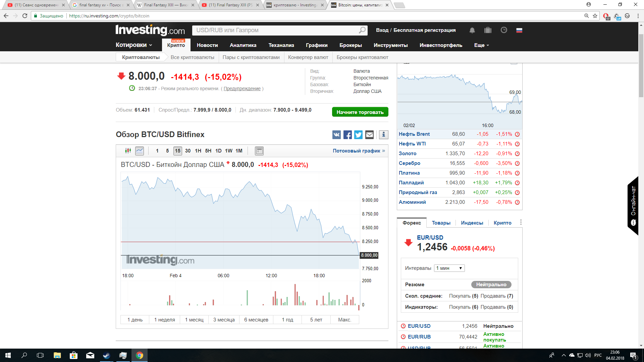Click the info icon beside share buttons

click(x=383, y=135)
